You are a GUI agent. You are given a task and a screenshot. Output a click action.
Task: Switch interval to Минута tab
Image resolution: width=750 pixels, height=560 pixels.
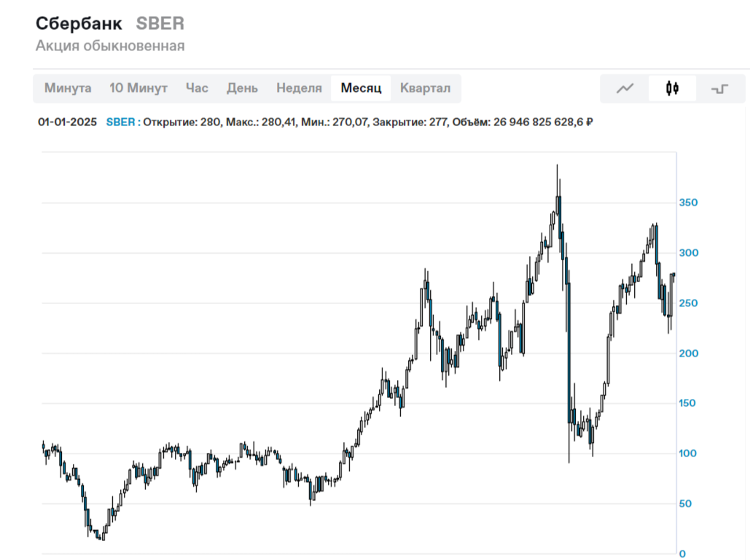click(68, 88)
